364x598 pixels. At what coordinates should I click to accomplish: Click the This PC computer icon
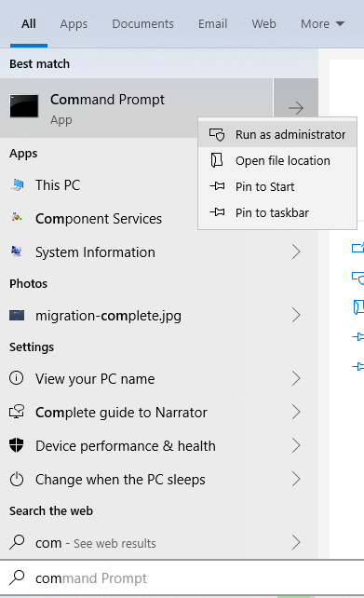[x=17, y=185]
